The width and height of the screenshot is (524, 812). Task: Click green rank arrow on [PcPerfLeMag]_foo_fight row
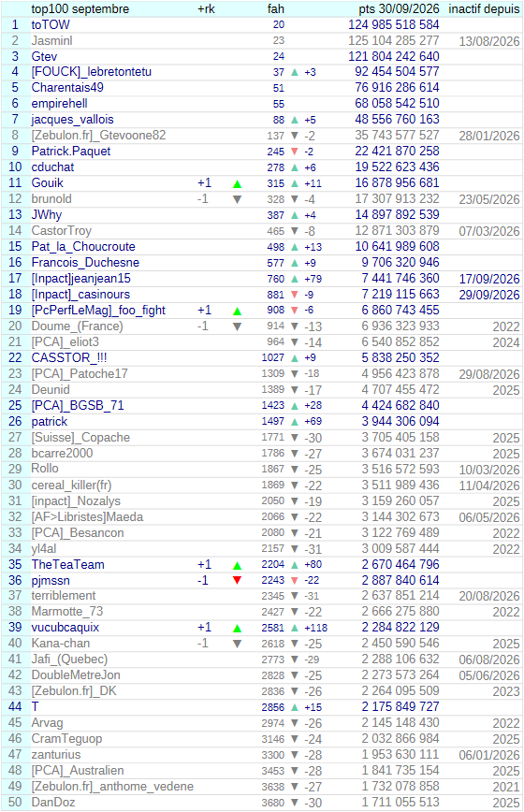(x=237, y=312)
